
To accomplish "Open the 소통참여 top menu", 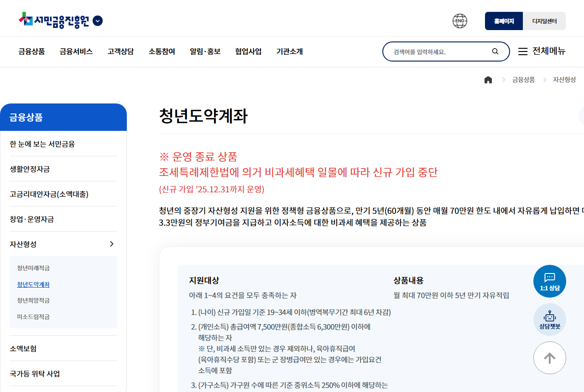I will click(x=162, y=52).
